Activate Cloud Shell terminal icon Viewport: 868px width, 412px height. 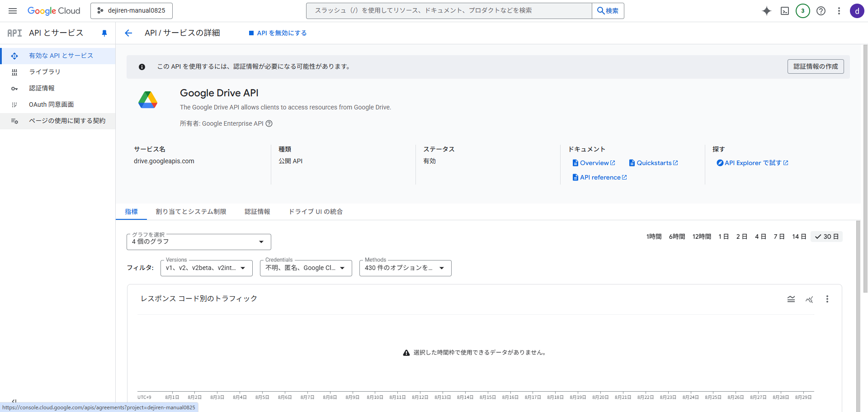coord(785,11)
